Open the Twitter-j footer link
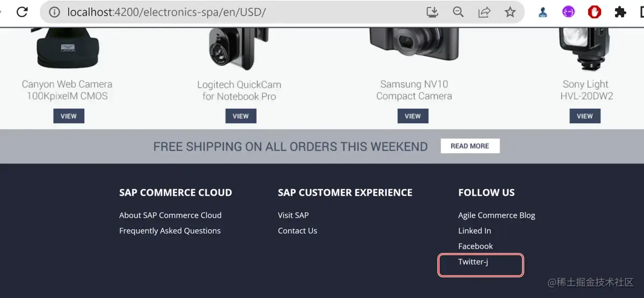 pyautogui.click(x=473, y=262)
